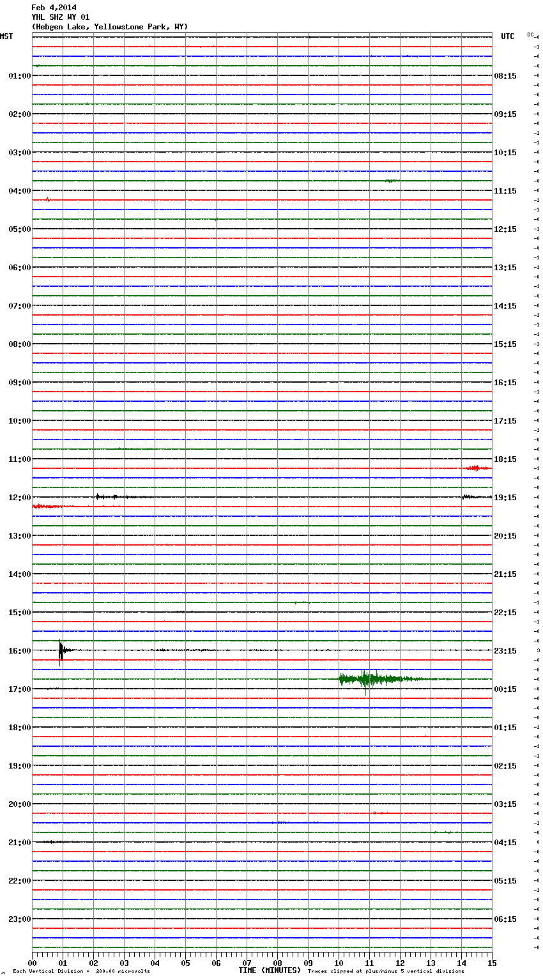543x980 pixels.
Task: Click the small red blip just after 04:00
Action: point(48,200)
